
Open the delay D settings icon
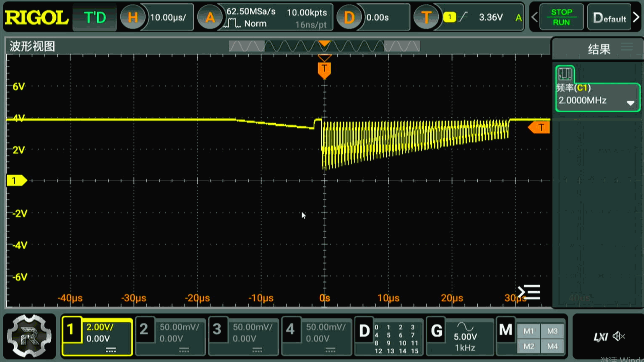pos(349,17)
